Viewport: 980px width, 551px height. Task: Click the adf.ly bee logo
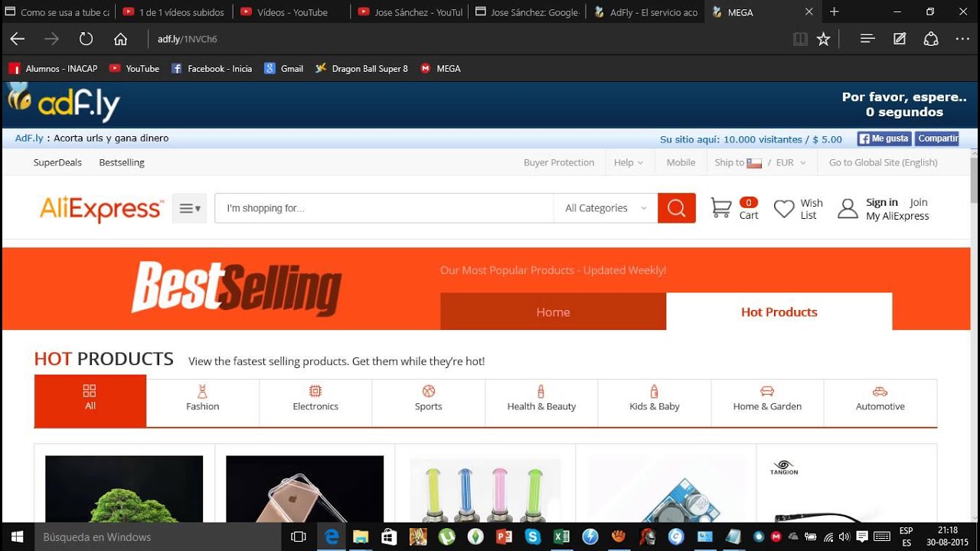(64, 103)
